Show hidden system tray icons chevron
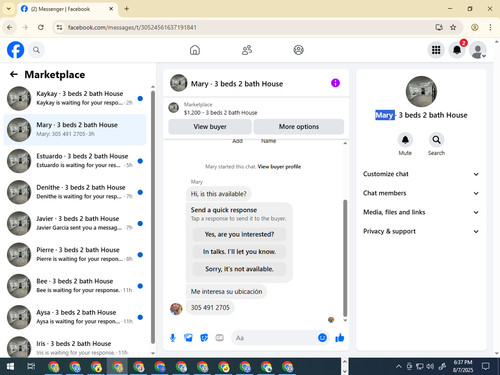The width and height of the screenshot is (500, 375). 398,367
